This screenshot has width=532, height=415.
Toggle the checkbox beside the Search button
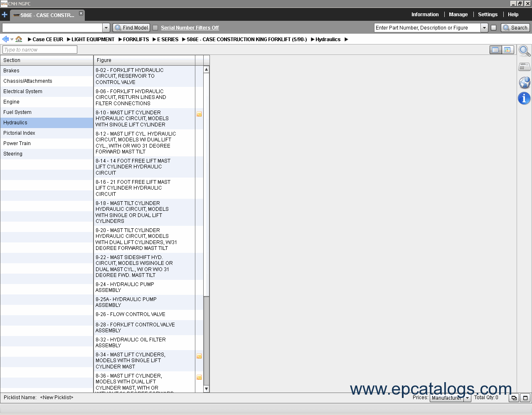[493, 28]
